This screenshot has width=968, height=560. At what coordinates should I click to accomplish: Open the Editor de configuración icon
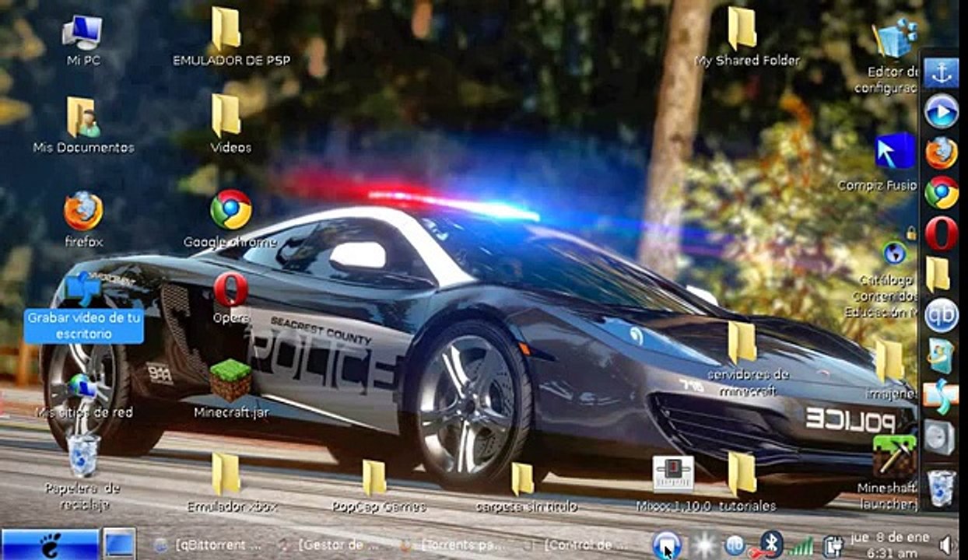point(895,39)
